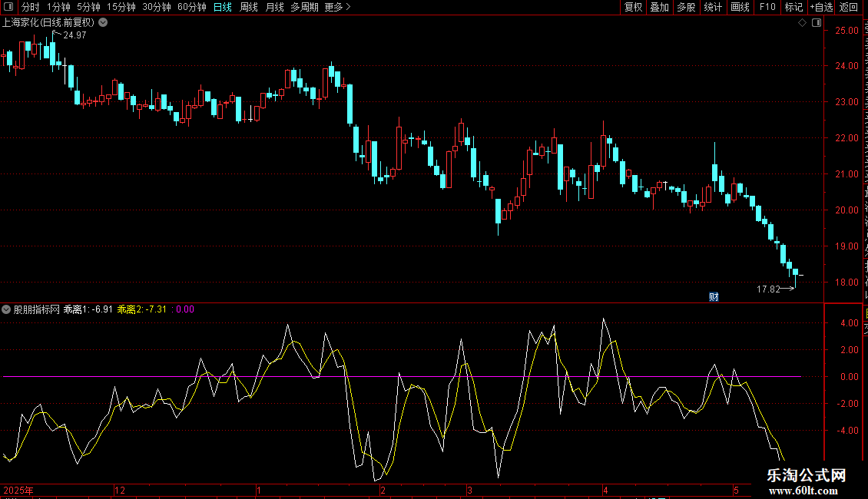Open the 多股 multi-stock view
The width and height of the screenshot is (868, 499).
[686, 7]
